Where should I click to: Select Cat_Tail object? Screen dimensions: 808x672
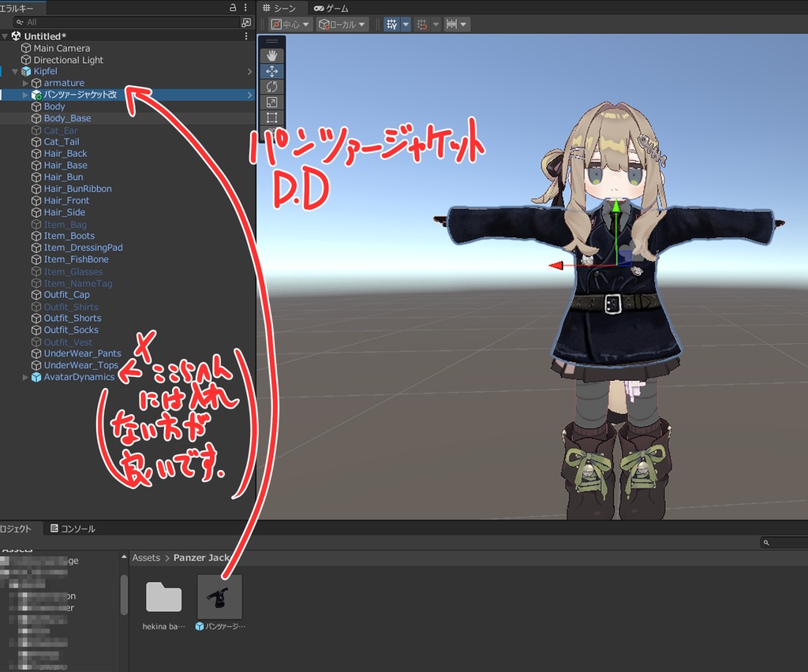point(62,142)
